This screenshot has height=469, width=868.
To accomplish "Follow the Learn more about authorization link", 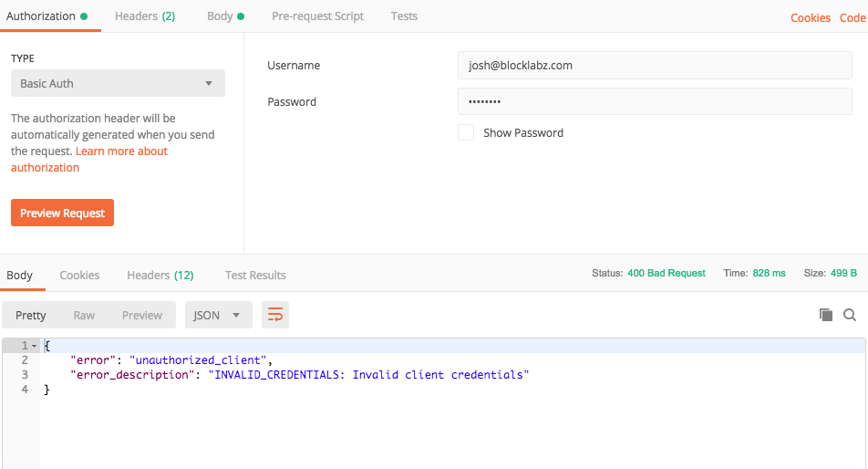I will [x=121, y=151].
